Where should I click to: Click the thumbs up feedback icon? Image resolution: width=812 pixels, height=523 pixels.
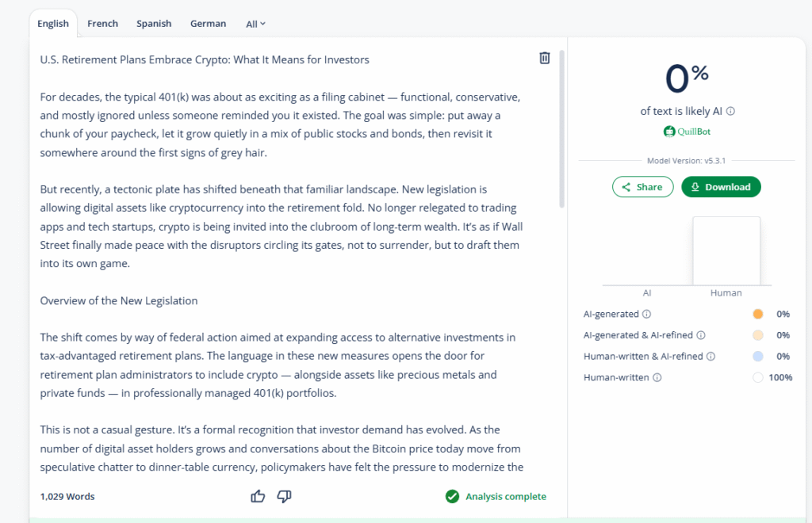tap(258, 496)
